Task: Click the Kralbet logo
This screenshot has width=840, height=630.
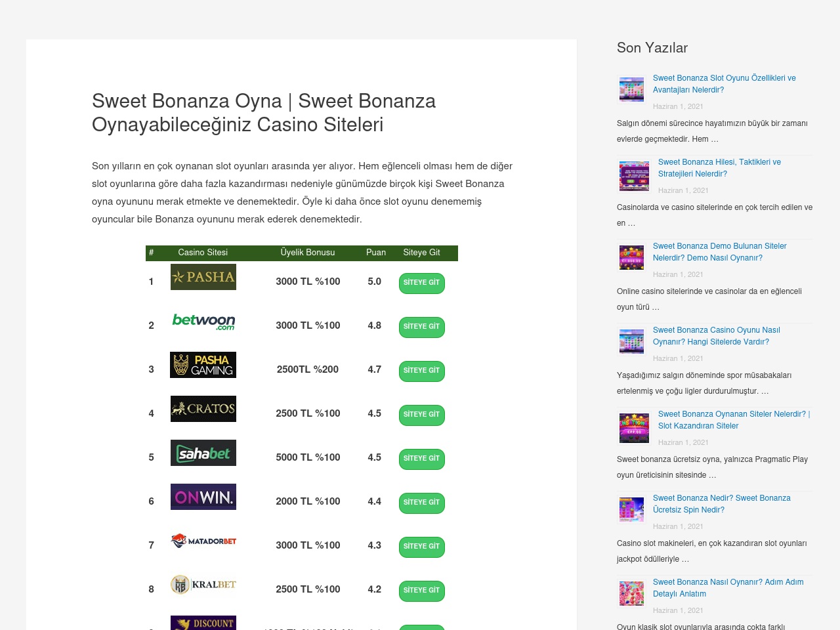Action: 203,585
